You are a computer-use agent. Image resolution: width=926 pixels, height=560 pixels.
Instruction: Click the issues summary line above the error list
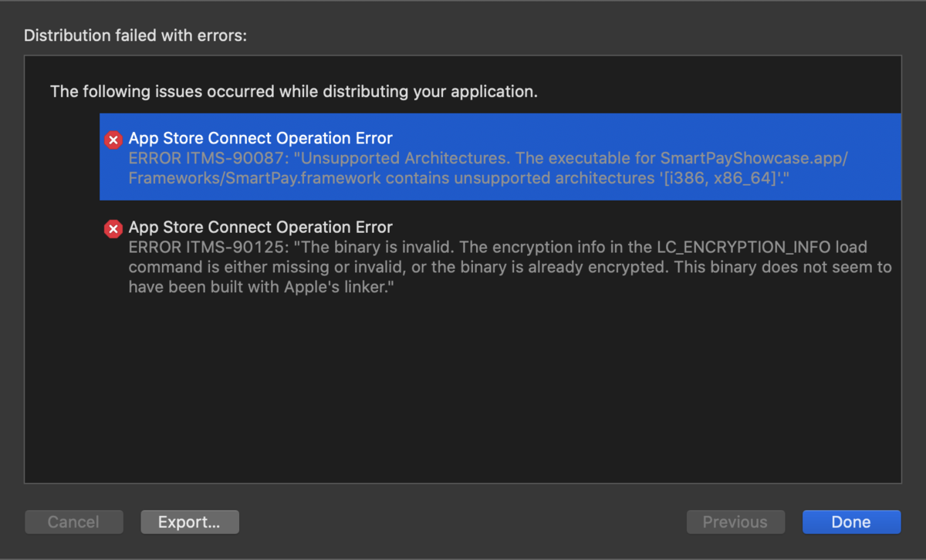point(293,91)
